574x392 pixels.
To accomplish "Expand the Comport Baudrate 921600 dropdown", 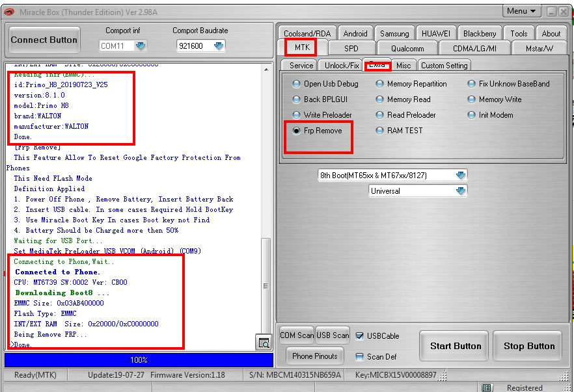I will (218, 46).
